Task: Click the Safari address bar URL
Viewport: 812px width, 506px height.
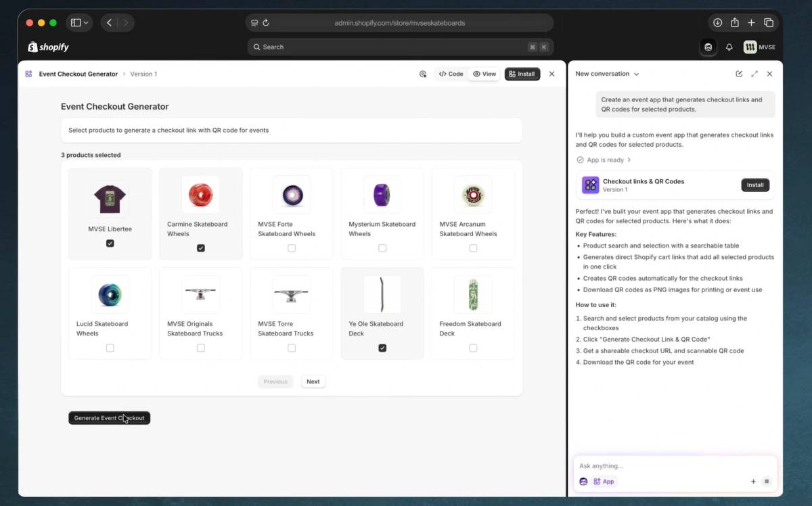Action: tap(399, 23)
